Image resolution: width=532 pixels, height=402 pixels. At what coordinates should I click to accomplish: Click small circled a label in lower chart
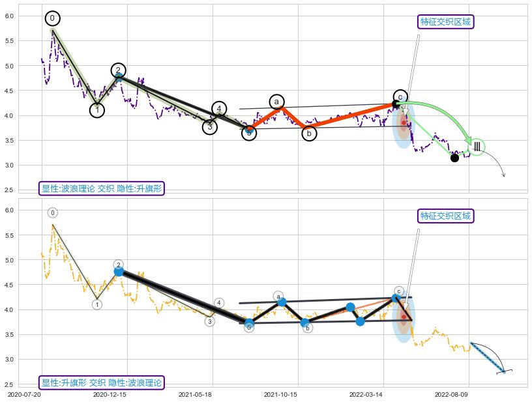tap(278, 296)
